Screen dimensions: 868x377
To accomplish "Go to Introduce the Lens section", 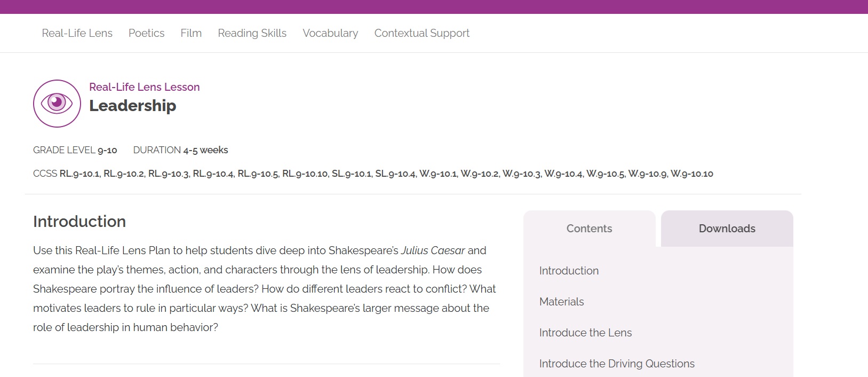I will [585, 333].
